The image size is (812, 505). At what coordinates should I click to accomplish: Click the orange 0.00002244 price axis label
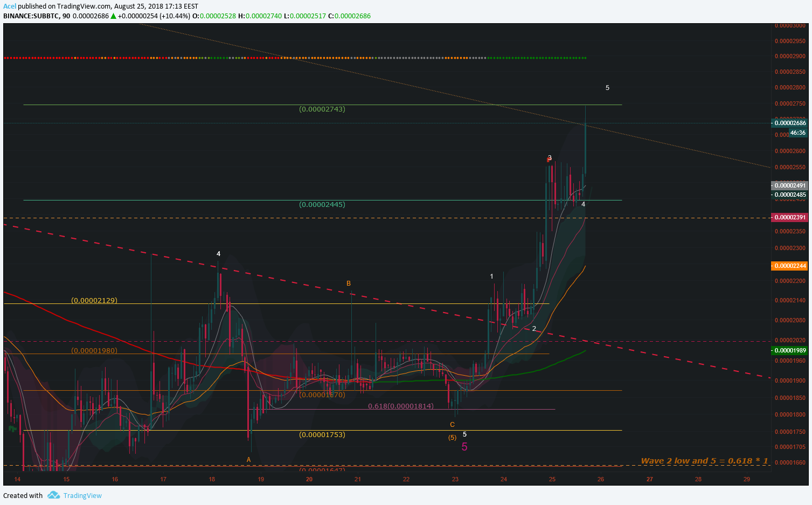pyautogui.click(x=790, y=266)
